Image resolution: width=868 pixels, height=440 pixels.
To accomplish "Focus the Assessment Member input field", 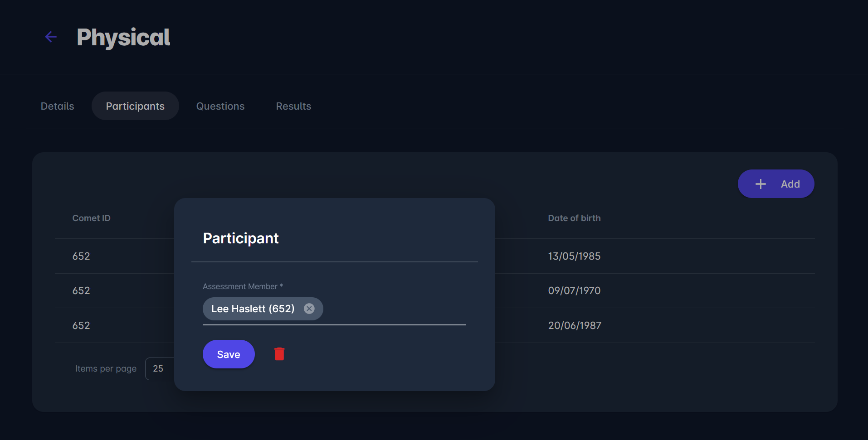I will pos(394,309).
